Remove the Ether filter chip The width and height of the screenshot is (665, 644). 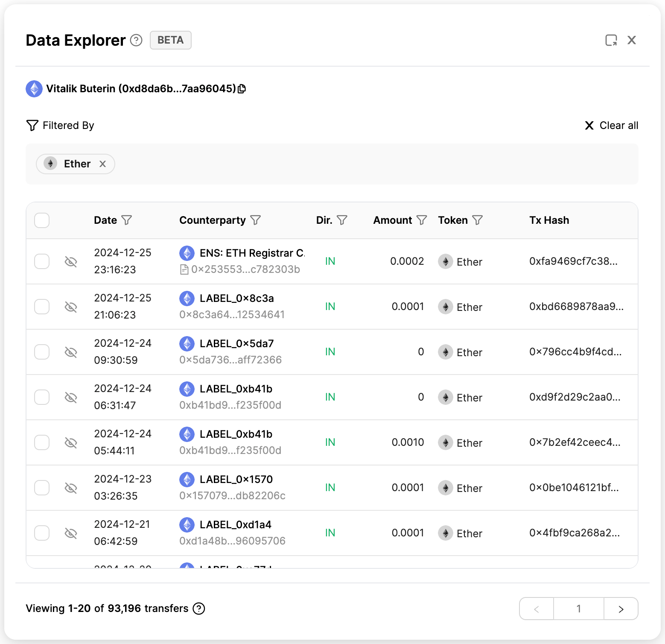102,164
